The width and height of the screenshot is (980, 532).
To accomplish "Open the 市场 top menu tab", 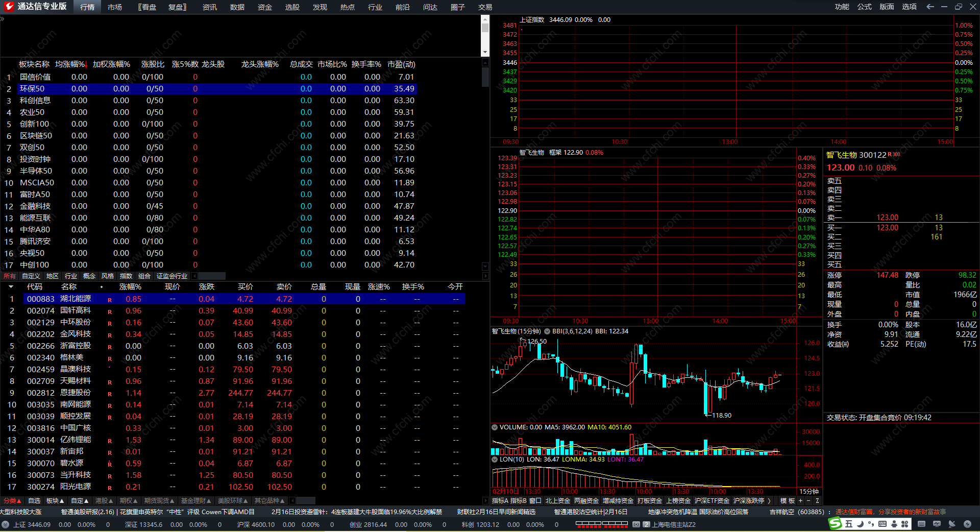I will [x=115, y=7].
